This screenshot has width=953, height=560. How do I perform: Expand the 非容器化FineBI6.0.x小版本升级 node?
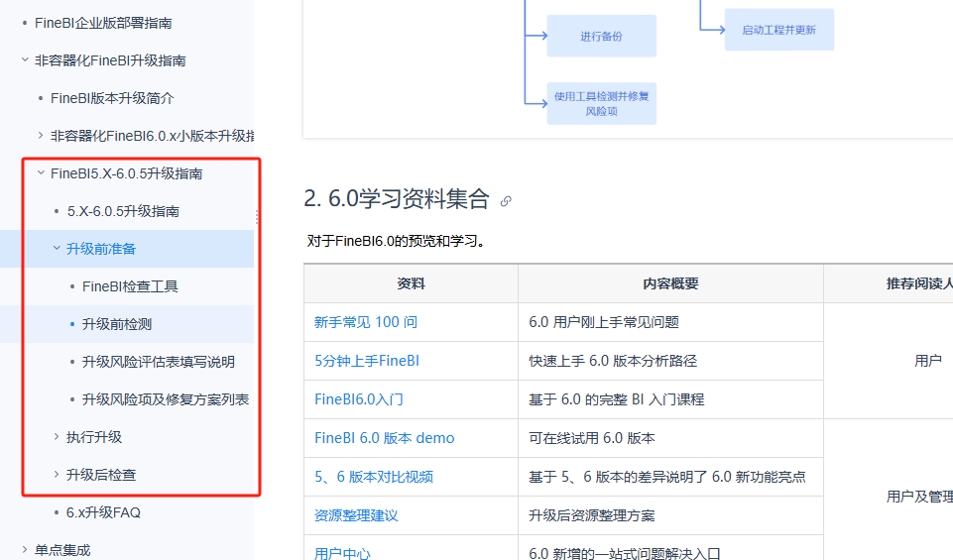click(41, 135)
